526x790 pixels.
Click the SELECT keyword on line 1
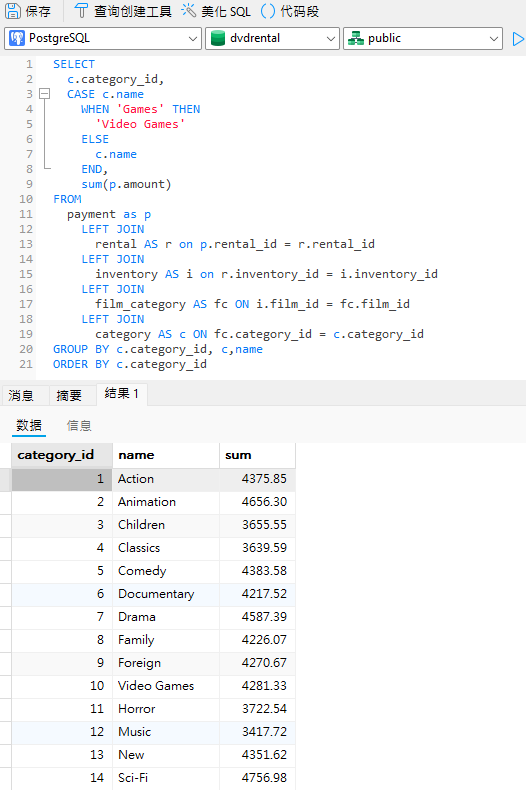[74, 64]
